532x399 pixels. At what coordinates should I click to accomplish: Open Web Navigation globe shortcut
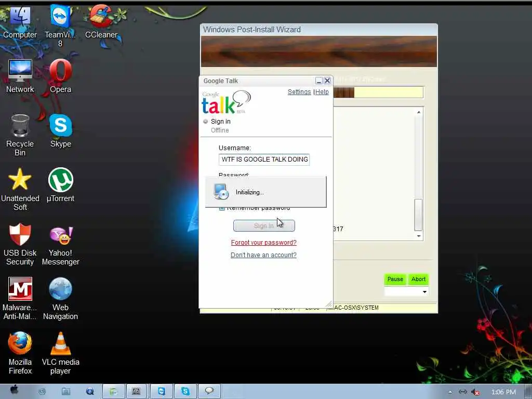tap(60, 299)
